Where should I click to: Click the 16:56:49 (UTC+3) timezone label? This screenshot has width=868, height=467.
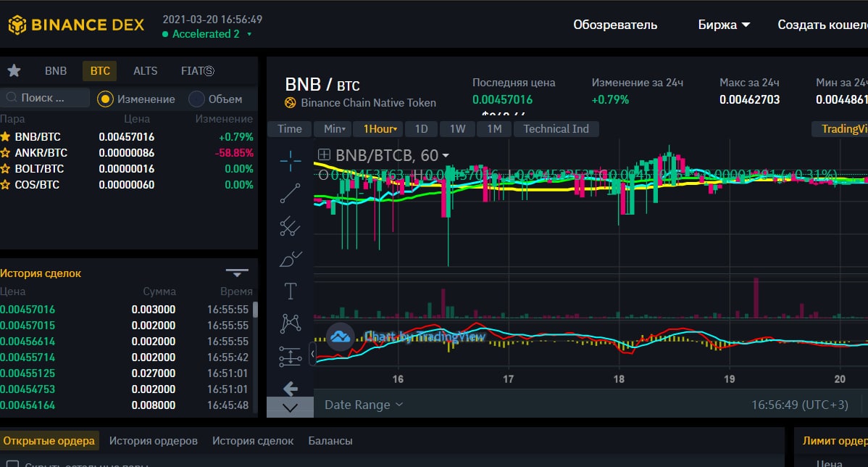pyautogui.click(x=799, y=405)
